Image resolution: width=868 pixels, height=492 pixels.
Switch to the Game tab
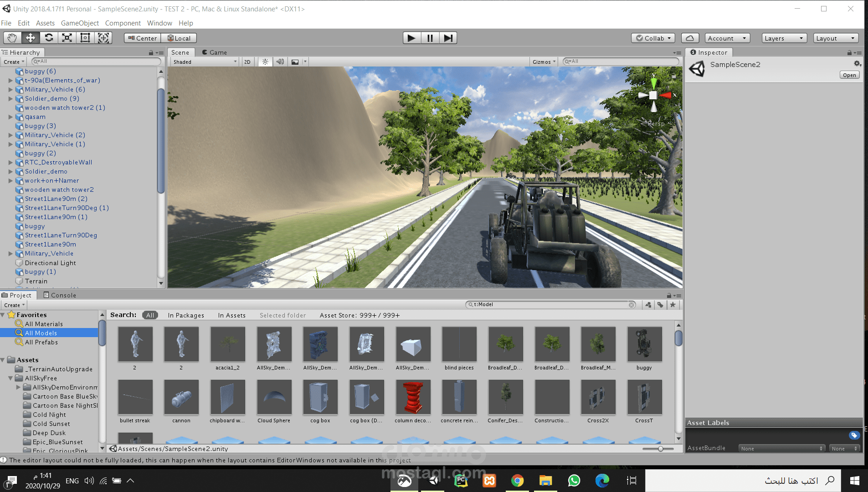214,52
